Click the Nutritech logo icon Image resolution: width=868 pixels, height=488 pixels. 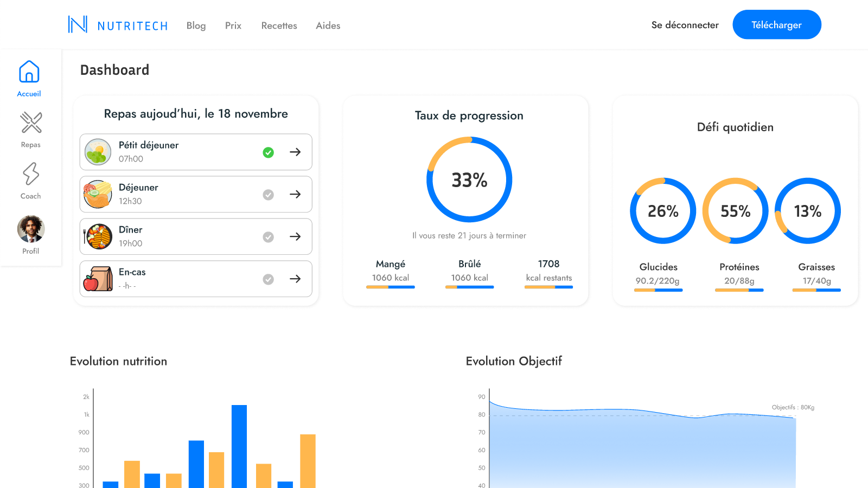coord(78,24)
